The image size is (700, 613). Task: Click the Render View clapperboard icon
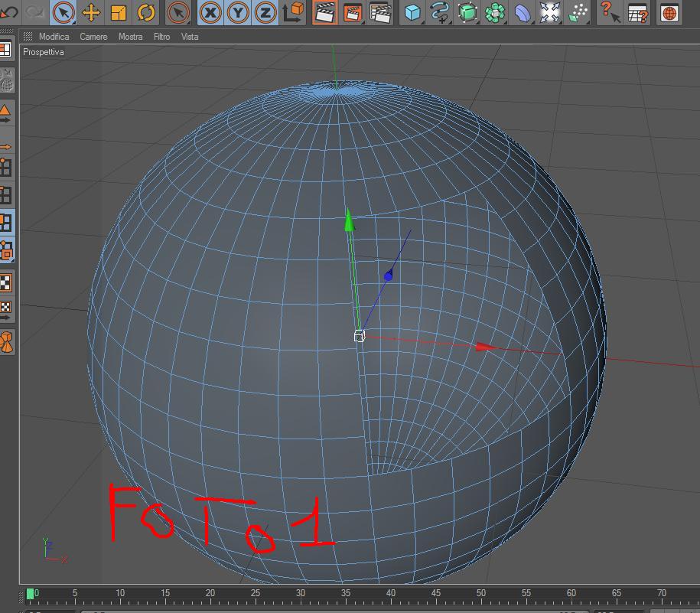pos(324,12)
